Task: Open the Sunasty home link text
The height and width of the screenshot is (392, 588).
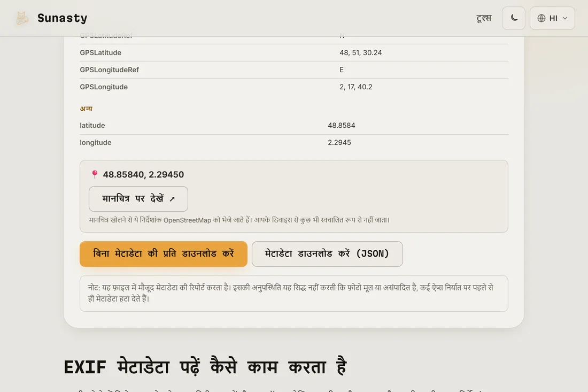Action: [62, 18]
